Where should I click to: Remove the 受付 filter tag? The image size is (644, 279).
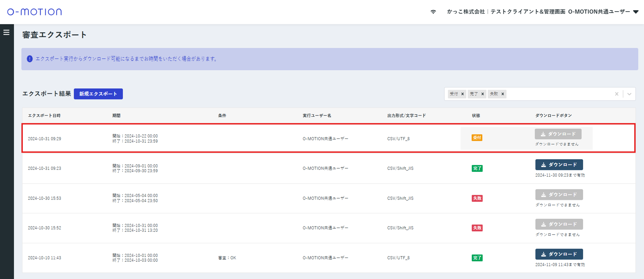[x=463, y=94]
